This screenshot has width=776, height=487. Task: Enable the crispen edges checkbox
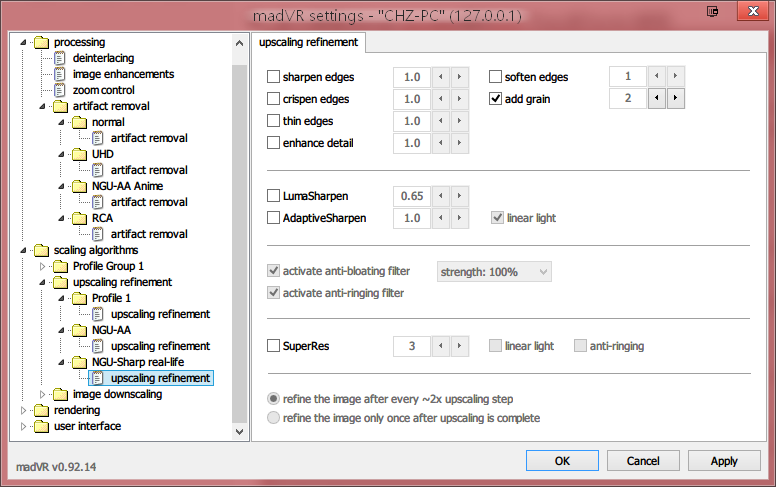tap(273, 99)
